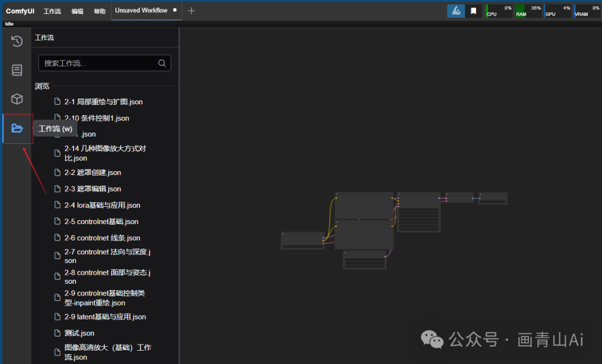The width and height of the screenshot is (602, 364).
Task: Click the blue ComfyUI Manager icon
Action: coord(456,11)
